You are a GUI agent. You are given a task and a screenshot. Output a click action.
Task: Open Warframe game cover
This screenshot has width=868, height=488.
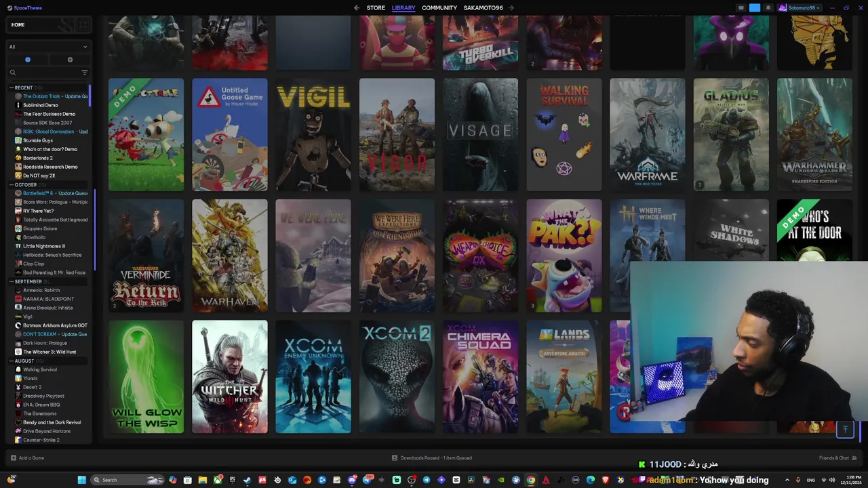tap(648, 134)
